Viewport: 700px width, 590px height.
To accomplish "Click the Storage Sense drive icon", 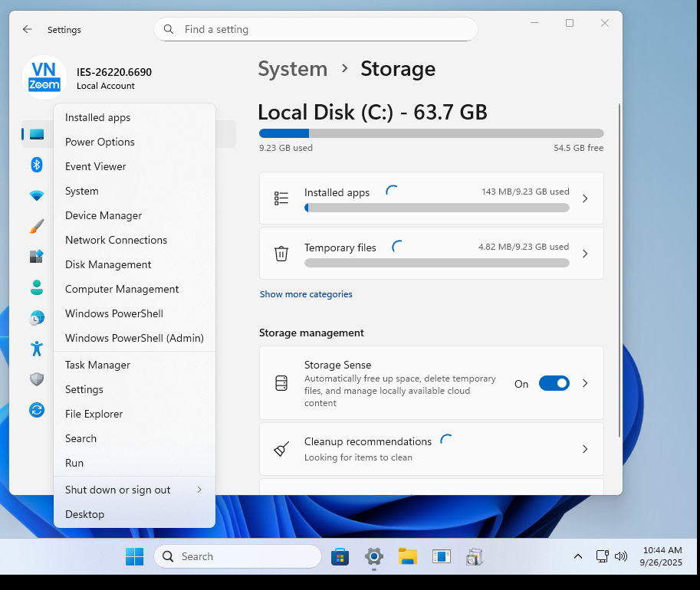I will click(x=281, y=383).
